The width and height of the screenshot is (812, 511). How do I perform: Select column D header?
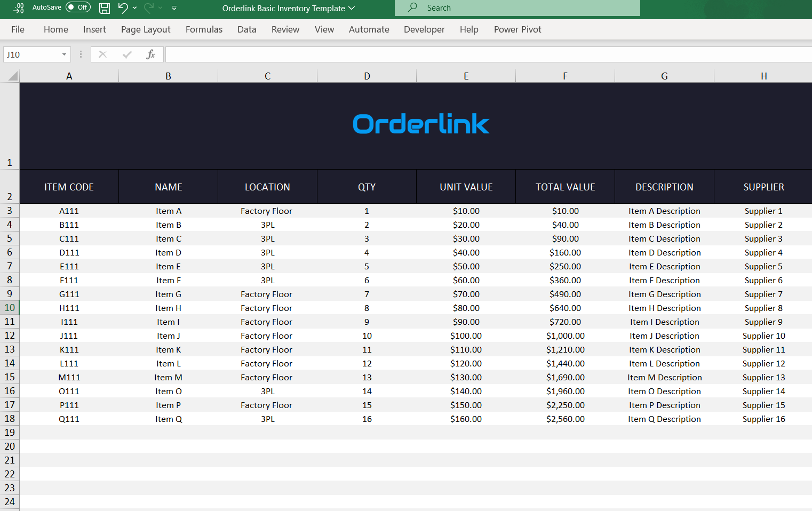pos(367,76)
